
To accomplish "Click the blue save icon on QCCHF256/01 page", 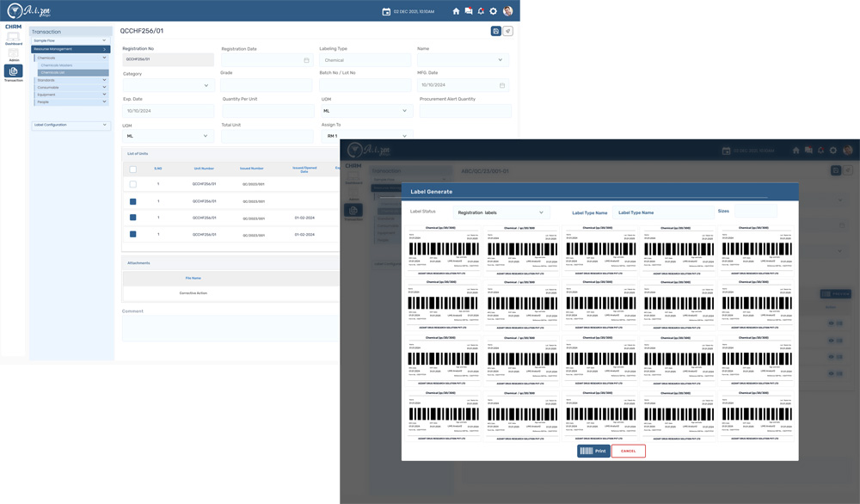I will 496,31.
